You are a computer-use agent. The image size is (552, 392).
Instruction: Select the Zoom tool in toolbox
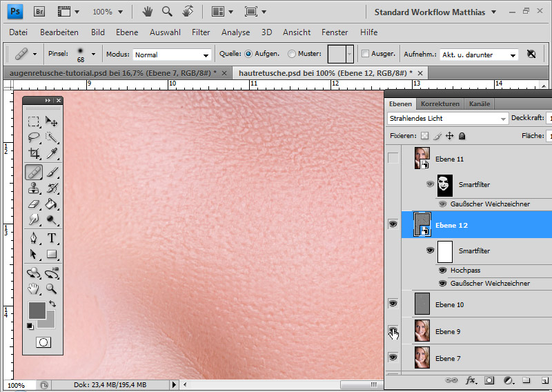tap(52, 288)
